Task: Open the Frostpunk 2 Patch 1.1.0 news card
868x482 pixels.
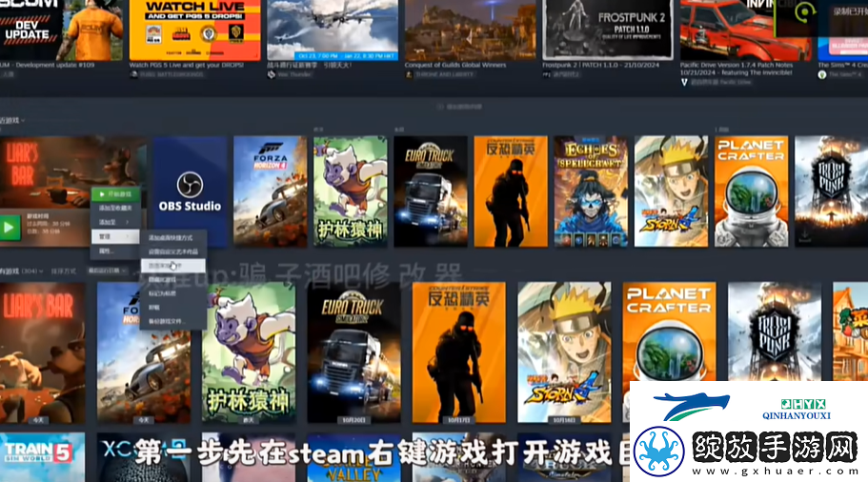Action: coord(607,30)
